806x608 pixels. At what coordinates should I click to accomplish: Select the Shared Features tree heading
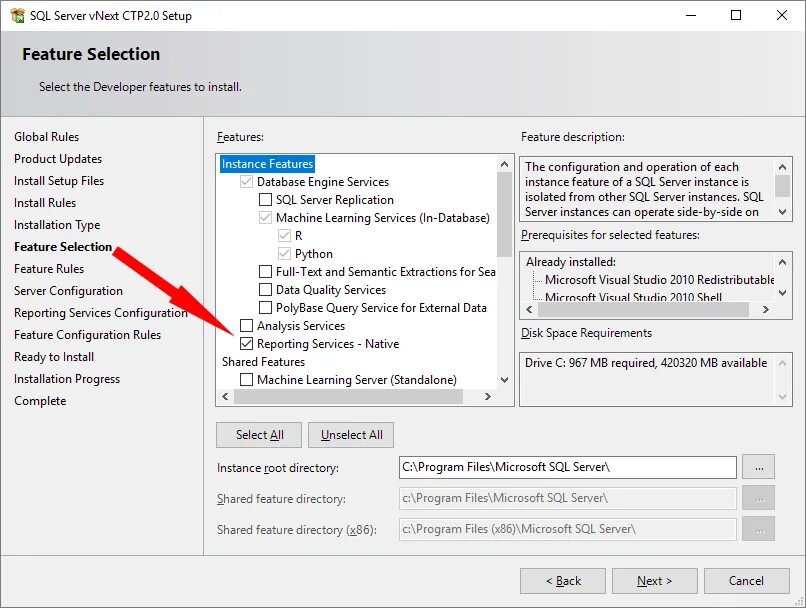[x=263, y=362]
